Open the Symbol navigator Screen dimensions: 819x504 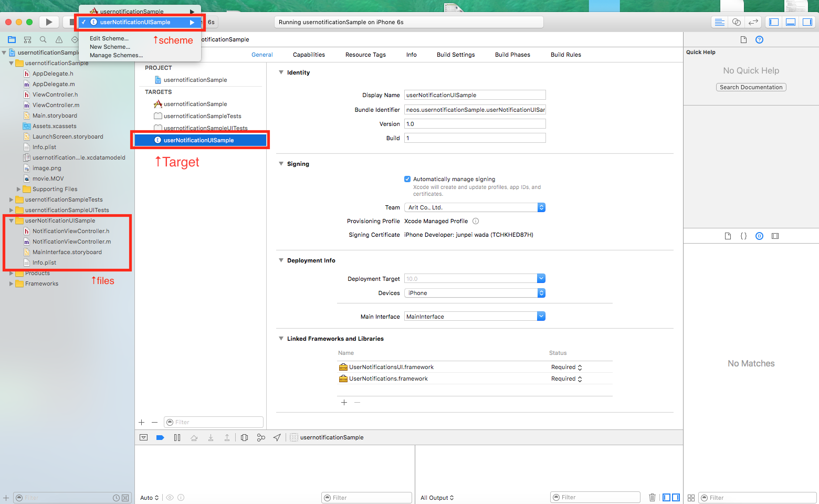point(28,39)
